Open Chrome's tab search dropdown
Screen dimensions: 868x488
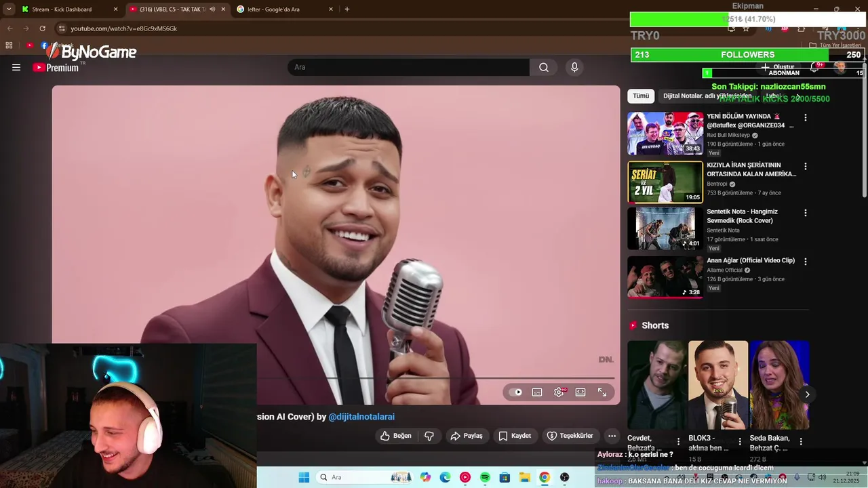[x=9, y=9]
